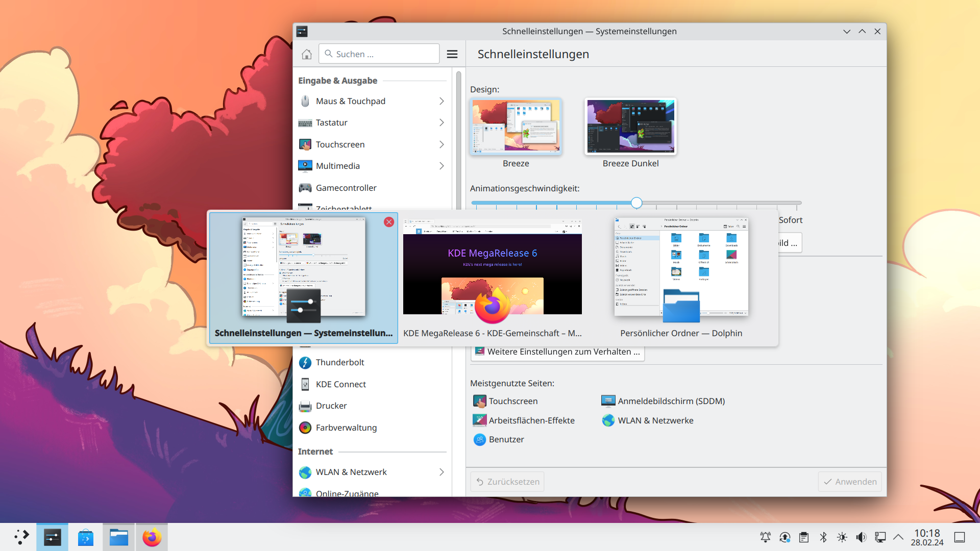
Task: Select the Breeze light design
Action: (516, 127)
